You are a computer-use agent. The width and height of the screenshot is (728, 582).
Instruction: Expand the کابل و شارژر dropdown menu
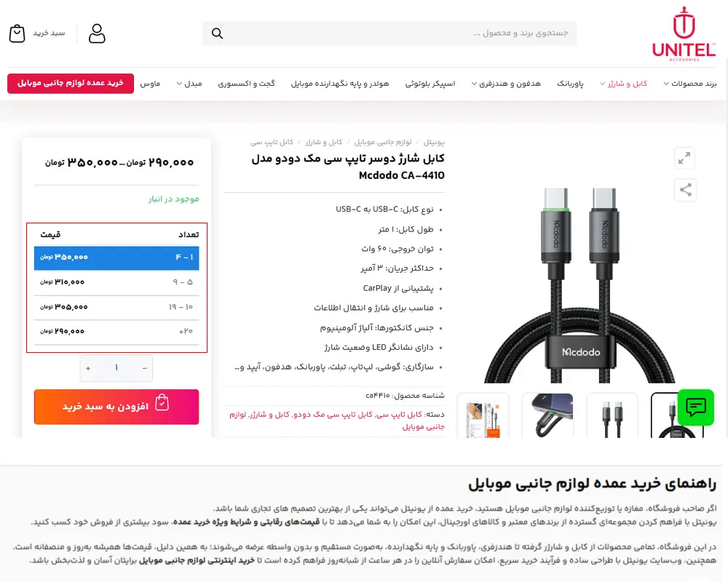(x=623, y=84)
